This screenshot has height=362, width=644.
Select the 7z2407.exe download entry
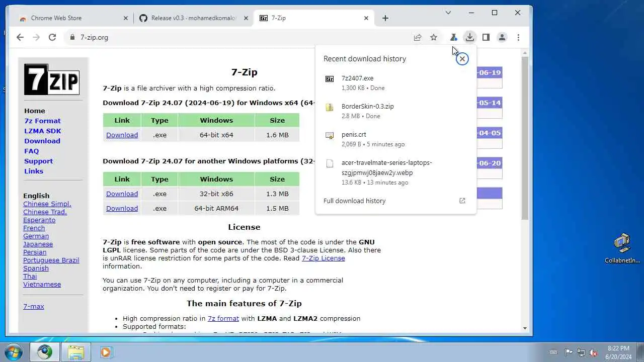point(396,83)
